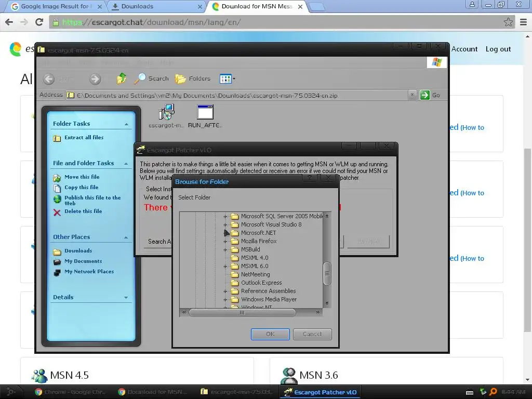Switch to Google Image Result tab
532x399 pixels.
(x=56, y=6)
